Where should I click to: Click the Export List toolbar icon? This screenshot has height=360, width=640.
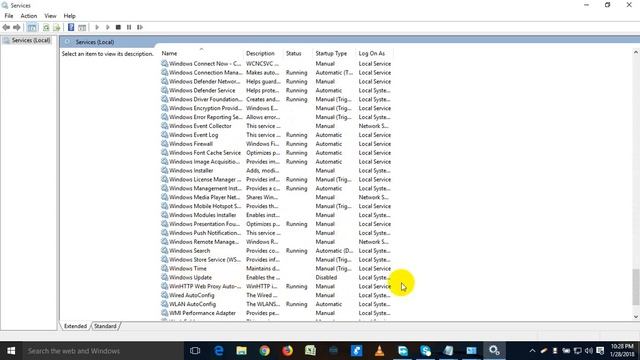56,27
